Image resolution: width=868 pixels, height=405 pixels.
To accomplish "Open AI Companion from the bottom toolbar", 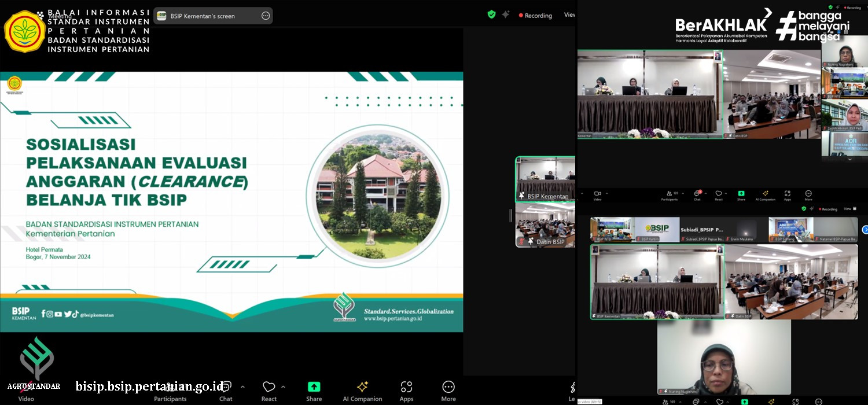I will click(362, 387).
